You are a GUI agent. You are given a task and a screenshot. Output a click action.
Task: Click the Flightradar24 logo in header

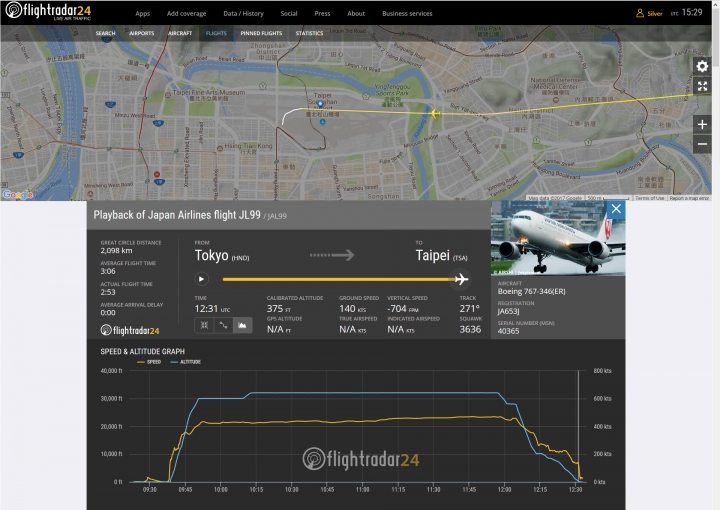coord(48,11)
